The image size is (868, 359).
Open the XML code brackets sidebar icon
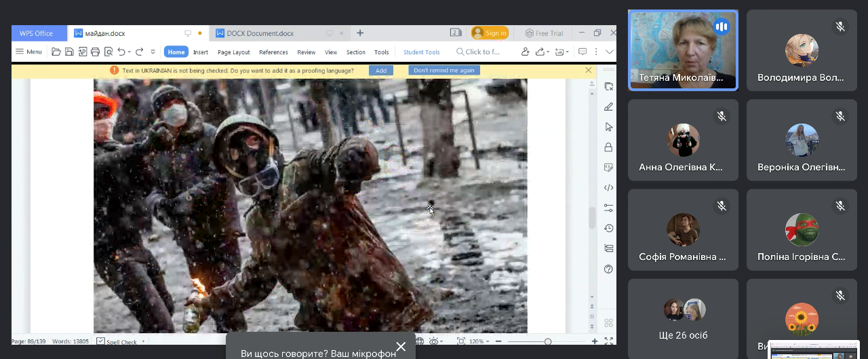[x=608, y=188]
